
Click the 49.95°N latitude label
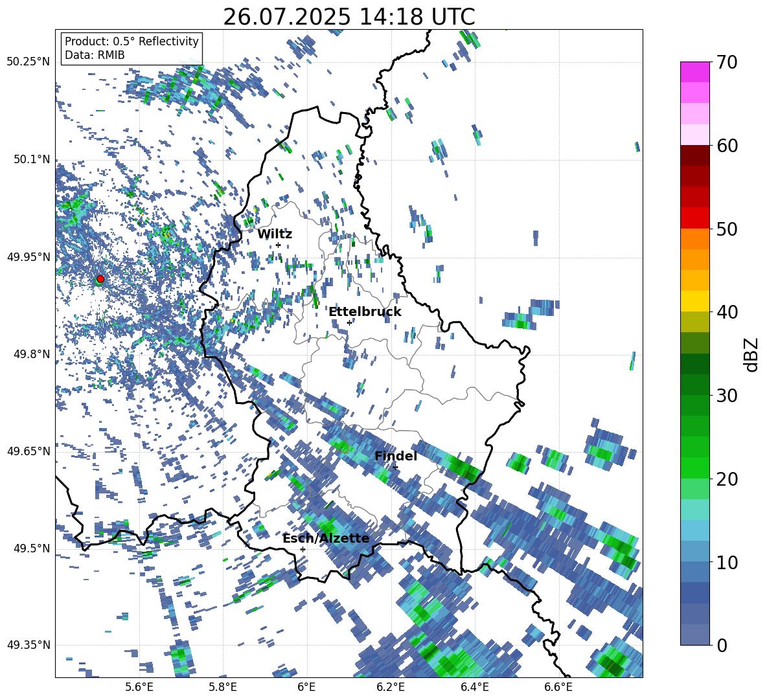click(29, 256)
